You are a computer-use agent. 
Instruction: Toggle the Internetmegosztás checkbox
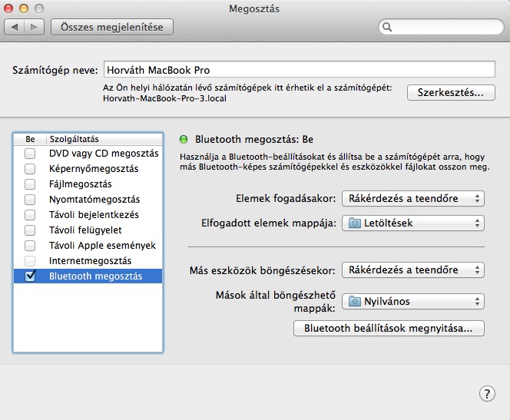pyautogui.click(x=30, y=261)
